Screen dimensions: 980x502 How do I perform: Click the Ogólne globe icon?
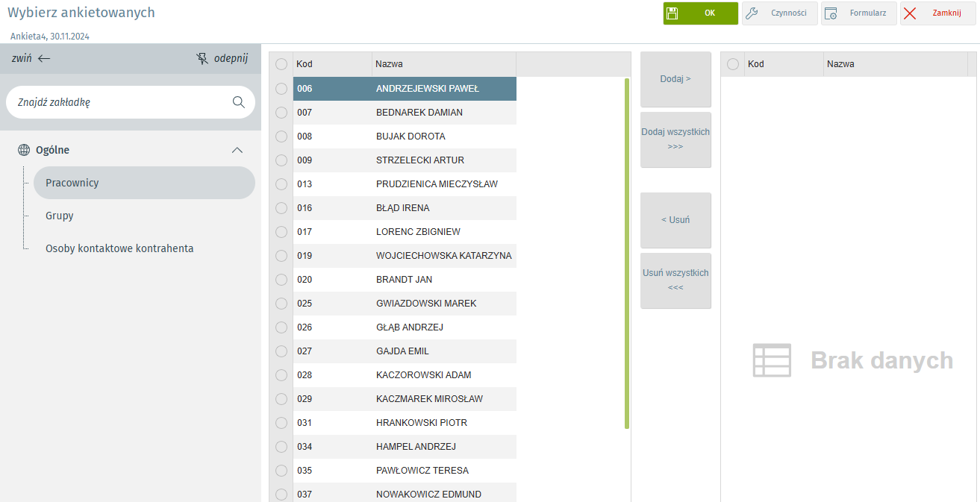tap(24, 150)
